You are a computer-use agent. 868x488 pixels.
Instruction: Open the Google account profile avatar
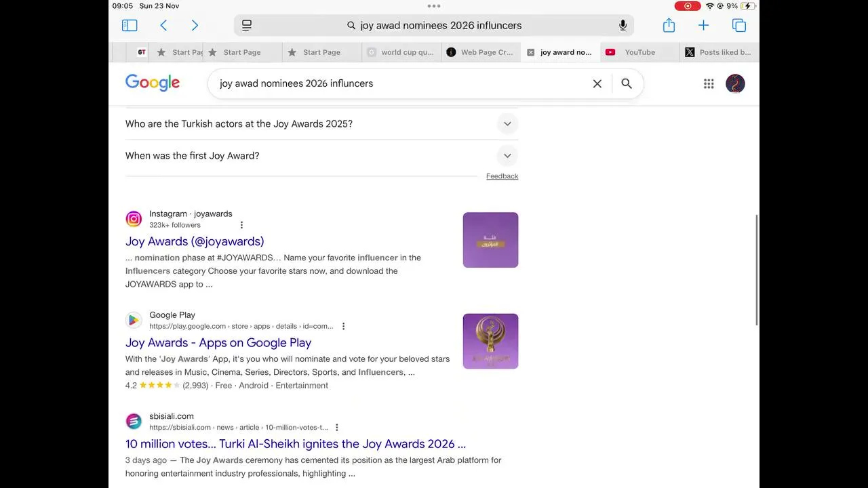[x=735, y=84]
